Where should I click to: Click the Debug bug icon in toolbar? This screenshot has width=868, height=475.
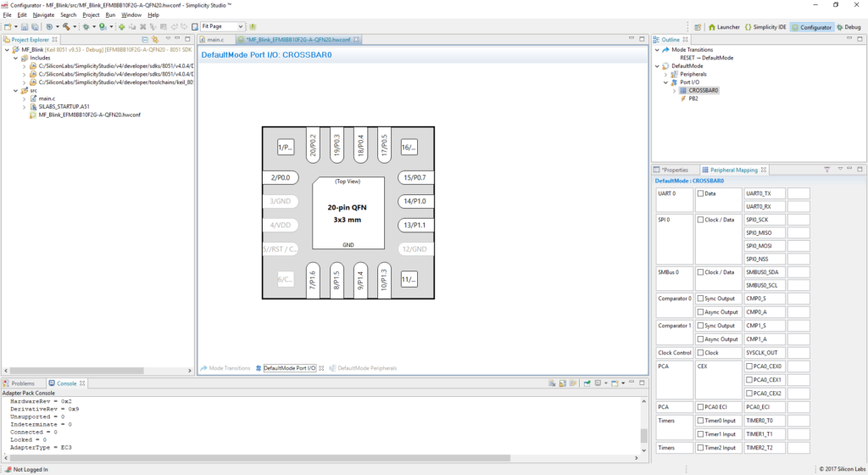pyautogui.click(x=85, y=27)
